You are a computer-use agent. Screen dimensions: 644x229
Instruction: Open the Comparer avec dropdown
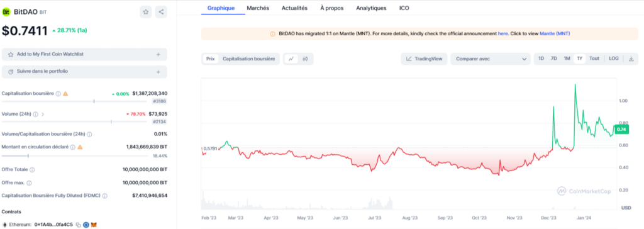(x=491, y=59)
